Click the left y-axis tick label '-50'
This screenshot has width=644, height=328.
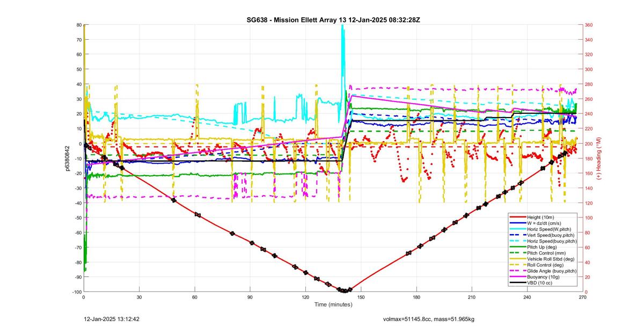(77, 217)
